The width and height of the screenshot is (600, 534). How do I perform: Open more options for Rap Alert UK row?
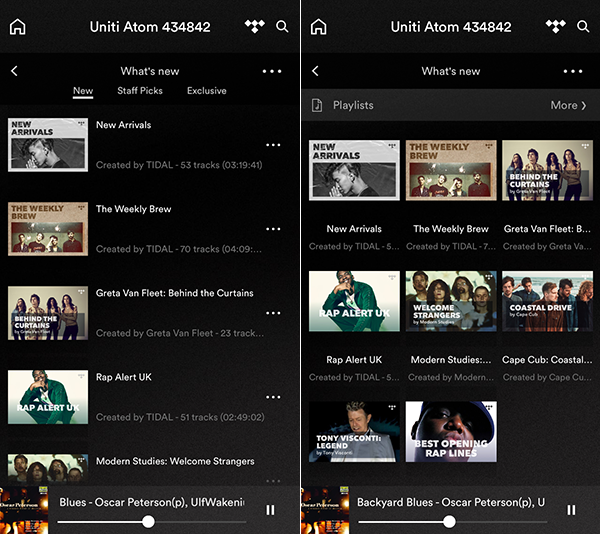[x=273, y=397]
